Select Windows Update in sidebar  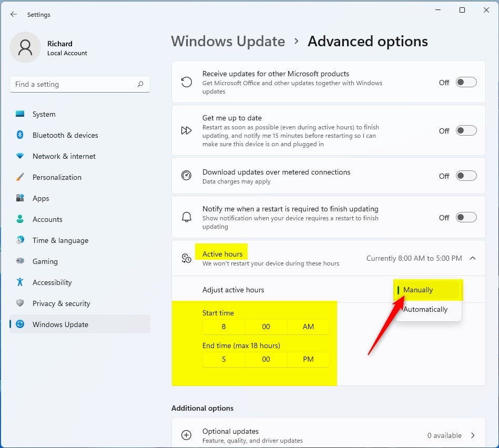80,324
